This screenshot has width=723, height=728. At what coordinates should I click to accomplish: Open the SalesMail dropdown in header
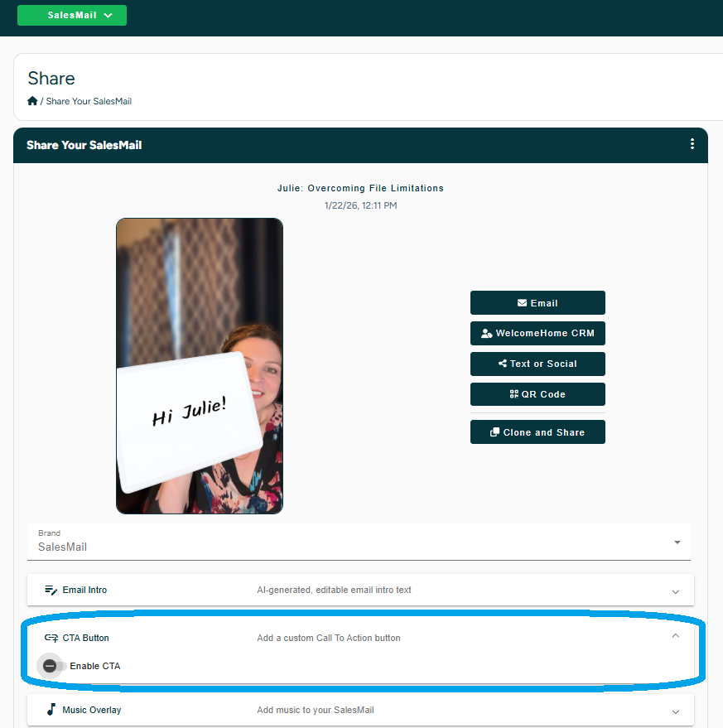72,15
